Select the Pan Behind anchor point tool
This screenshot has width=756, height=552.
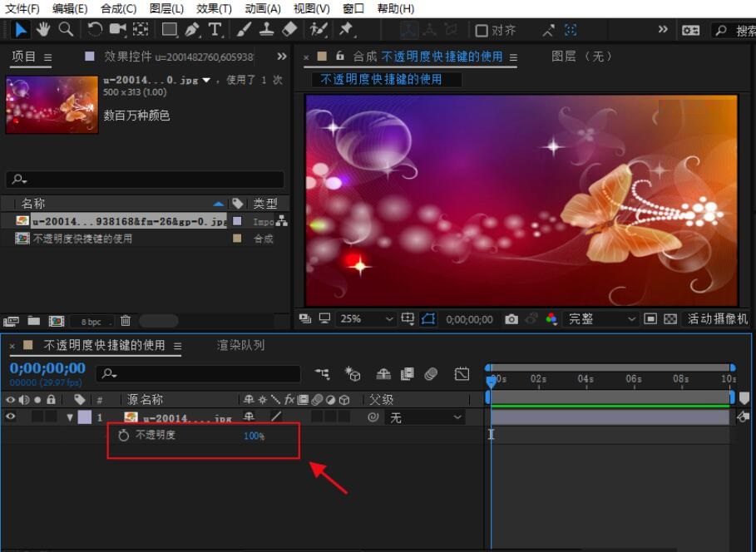point(141,30)
